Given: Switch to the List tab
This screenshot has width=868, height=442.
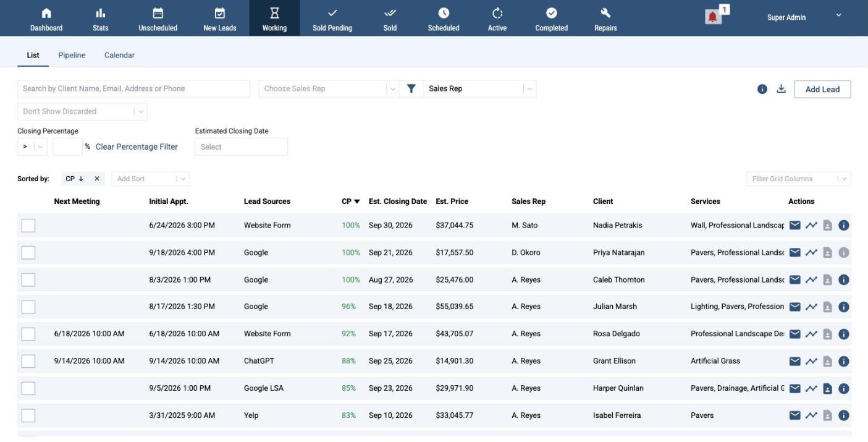Looking at the screenshot, I should (33, 55).
